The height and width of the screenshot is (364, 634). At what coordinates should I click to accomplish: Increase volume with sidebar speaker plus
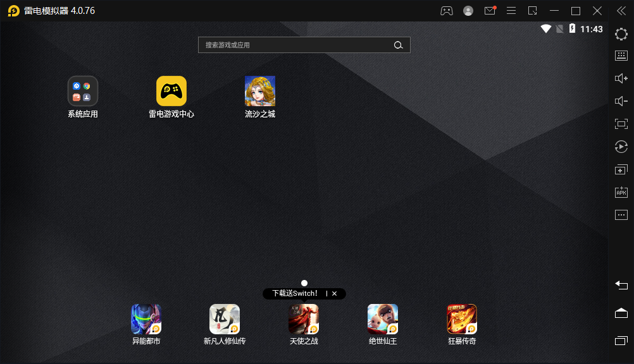pos(621,78)
